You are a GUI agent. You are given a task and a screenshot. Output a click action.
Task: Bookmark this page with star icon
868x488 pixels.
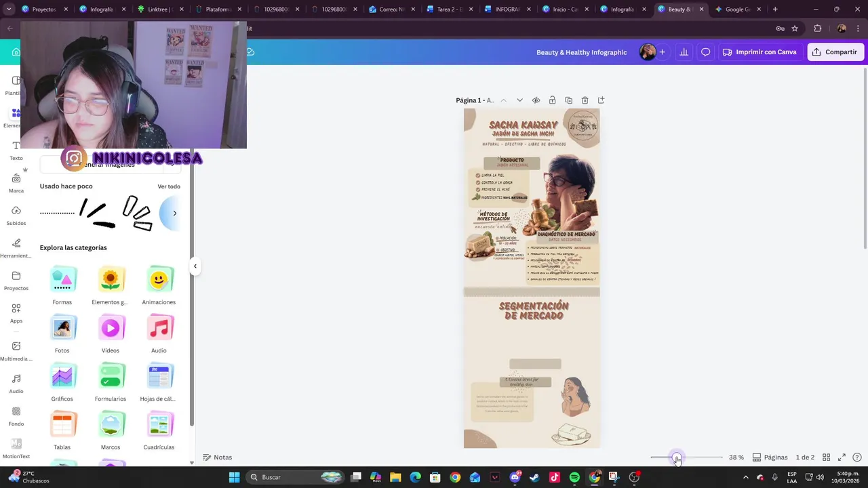[x=795, y=28]
